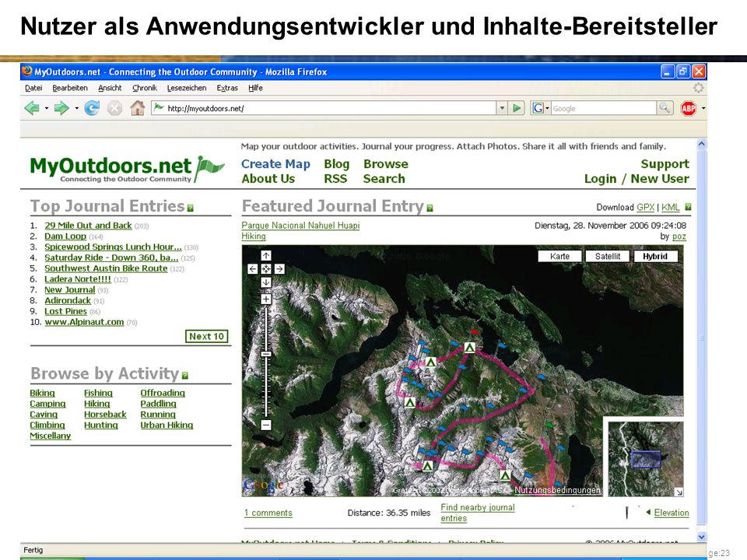The height and width of the screenshot is (560, 747).
Task: Collapse the overview map with corner arrow
Action: [x=679, y=492]
